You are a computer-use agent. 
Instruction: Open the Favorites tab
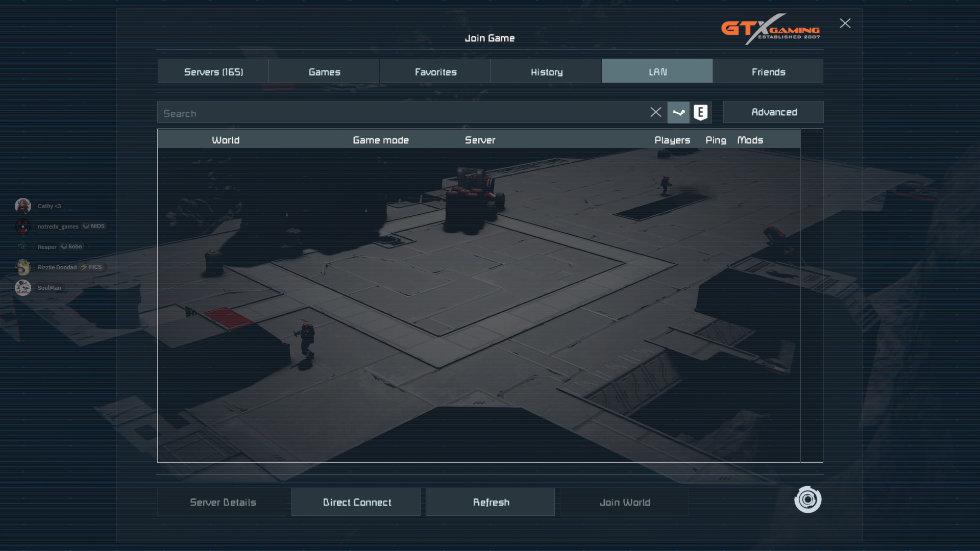435,71
